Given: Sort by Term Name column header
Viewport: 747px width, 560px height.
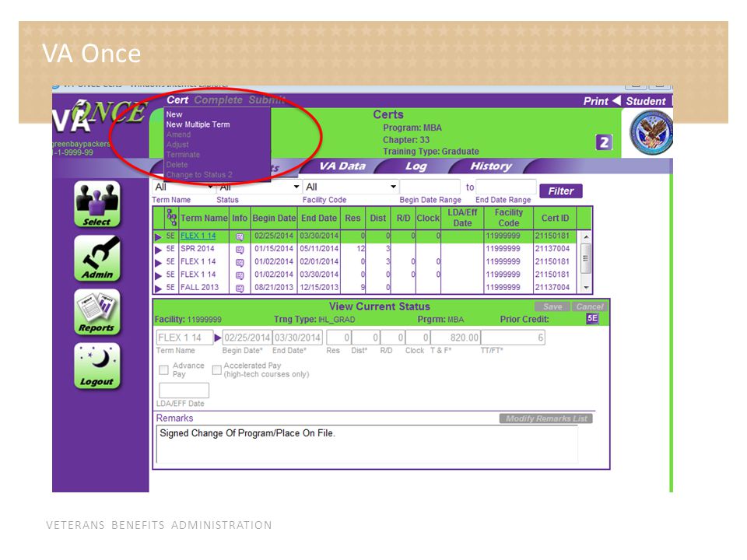Looking at the screenshot, I should tap(204, 218).
